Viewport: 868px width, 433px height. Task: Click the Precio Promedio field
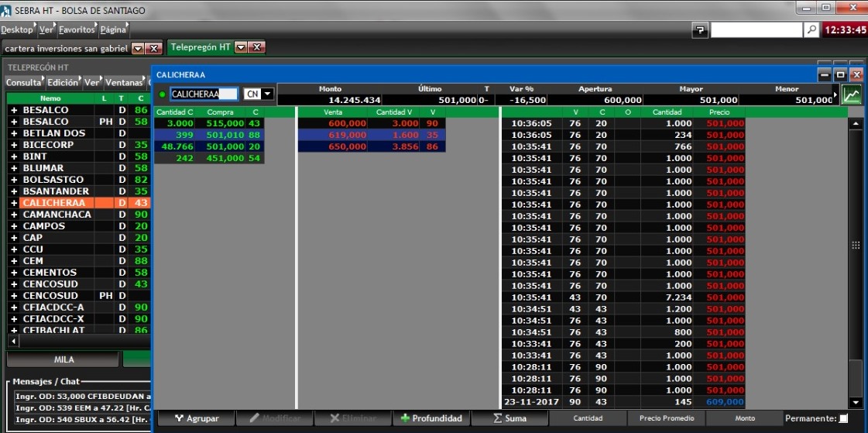[x=667, y=418]
